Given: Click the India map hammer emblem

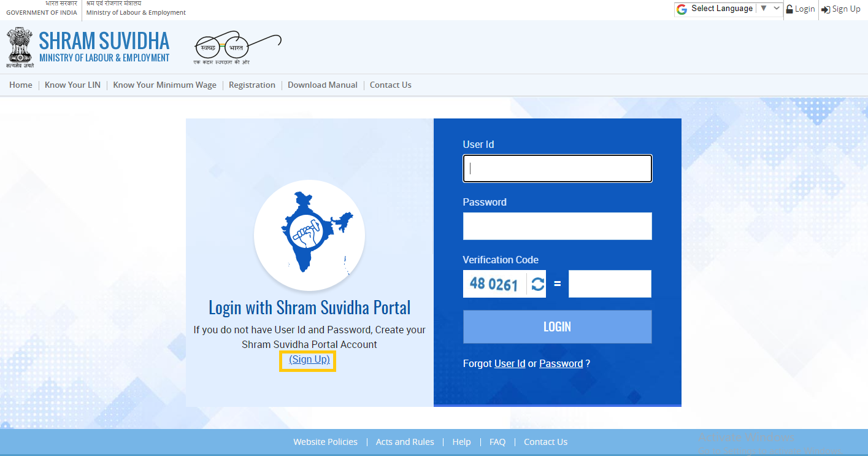Looking at the screenshot, I should coord(310,234).
